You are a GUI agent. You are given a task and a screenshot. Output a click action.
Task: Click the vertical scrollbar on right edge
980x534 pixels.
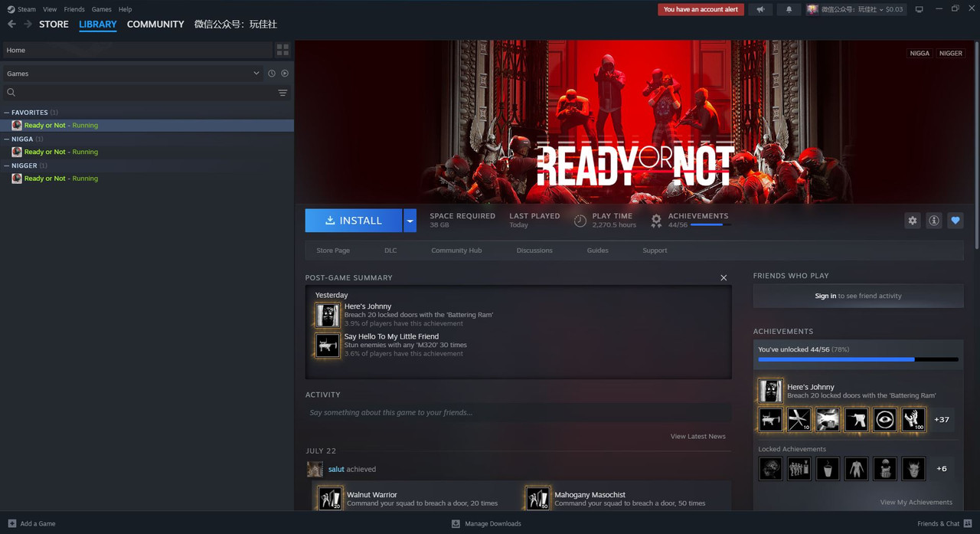pos(977,146)
